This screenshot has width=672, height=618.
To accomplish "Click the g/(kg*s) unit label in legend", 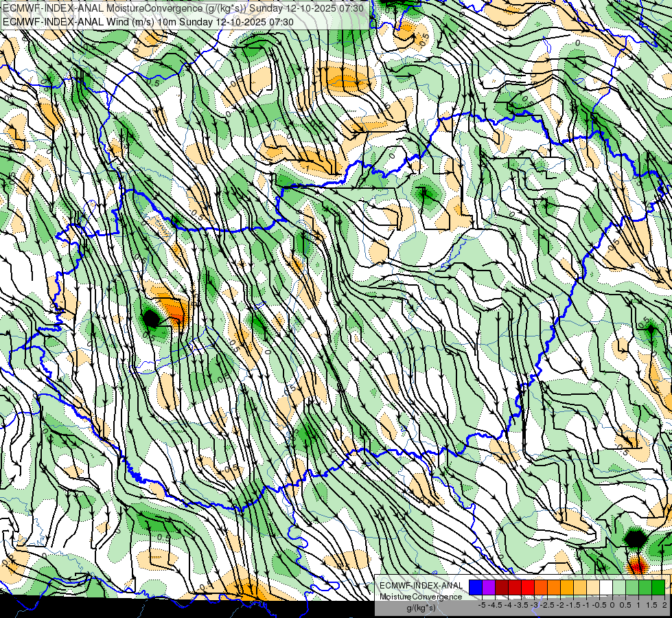I will (x=421, y=608).
